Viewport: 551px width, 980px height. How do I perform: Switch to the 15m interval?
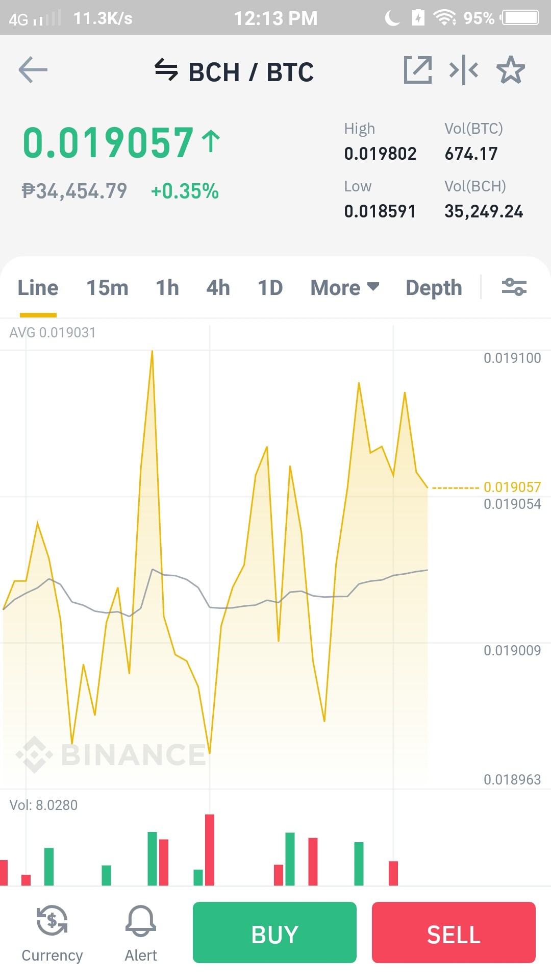(107, 288)
